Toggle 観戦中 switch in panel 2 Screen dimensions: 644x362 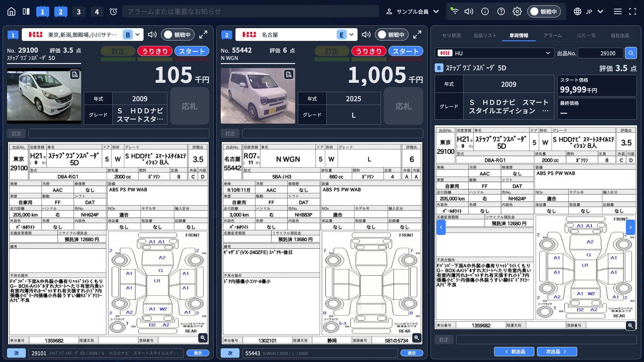click(x=392, y=35)
